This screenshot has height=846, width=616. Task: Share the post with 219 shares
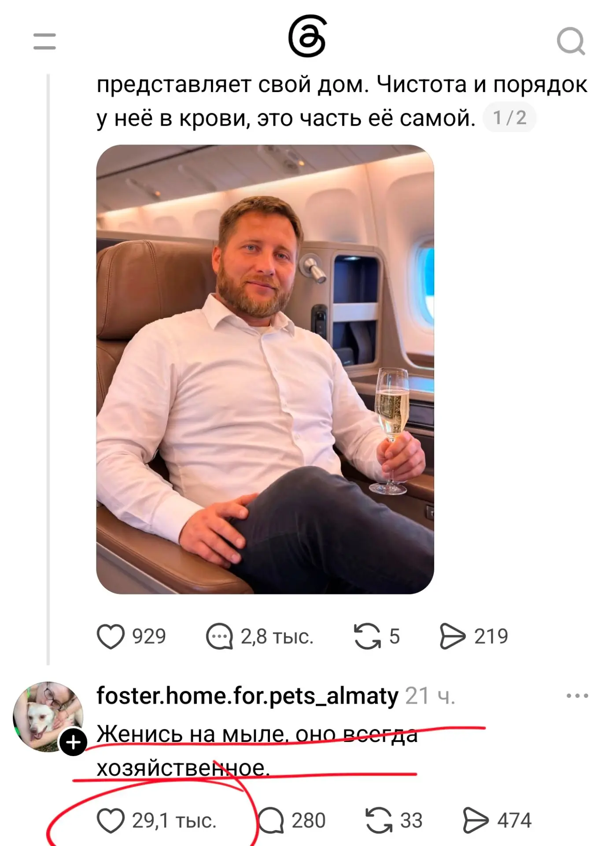(x=452, y=636)
